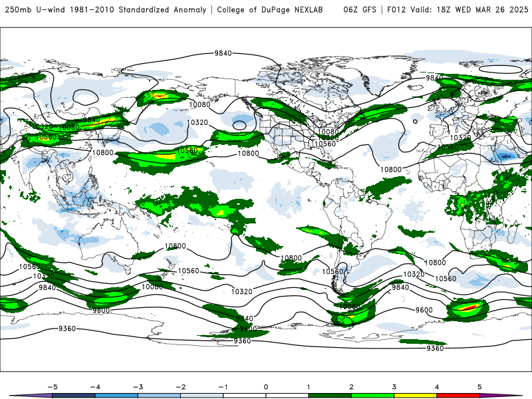Click the medium blue -4 to -3 colorbar segment
This screenshot has height=399, width=532.
116,396
